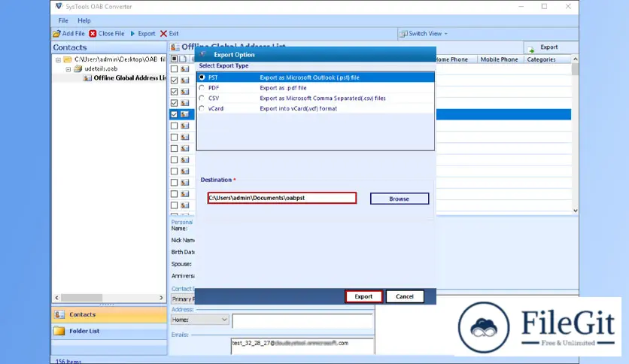Uncheck the second contact row checkbox
Screen dimensions: 629x364
point(174,80)
